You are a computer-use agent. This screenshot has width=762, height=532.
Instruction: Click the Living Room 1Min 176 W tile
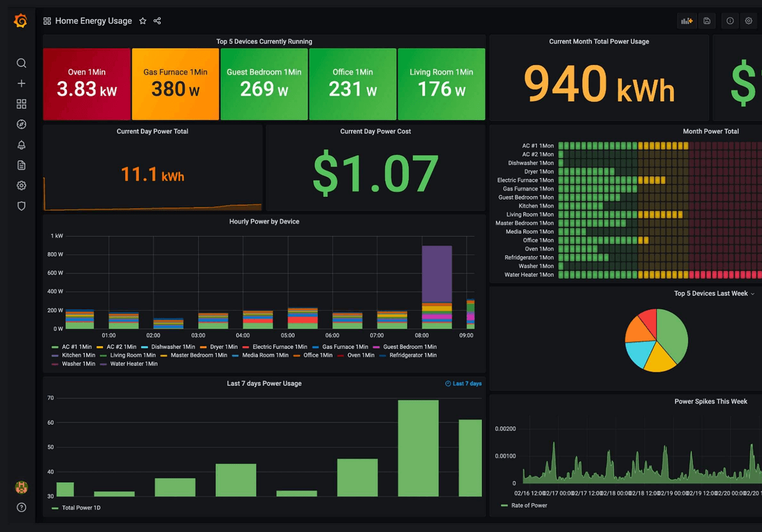pos(441,84)
